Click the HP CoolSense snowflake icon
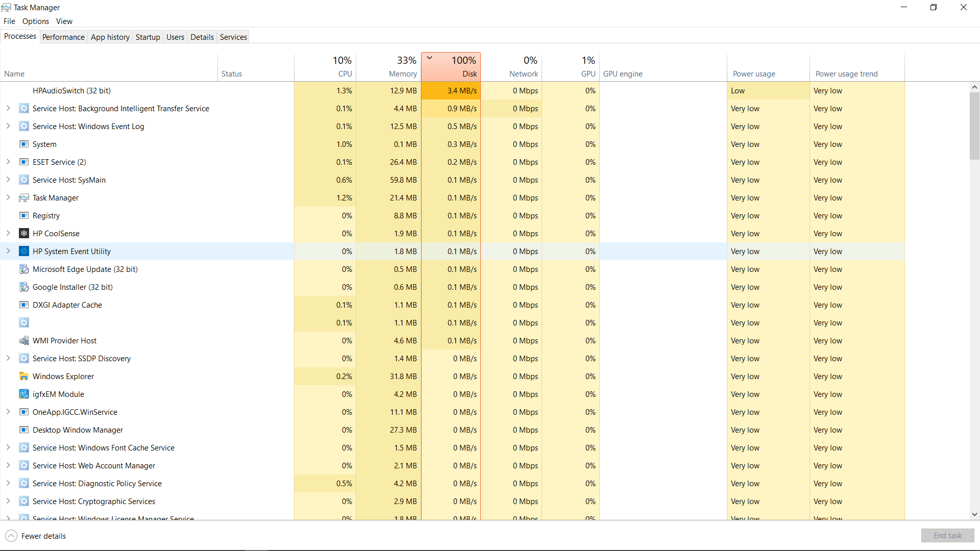Viewport: 980px width, 551px height. [x=24, y=234]
